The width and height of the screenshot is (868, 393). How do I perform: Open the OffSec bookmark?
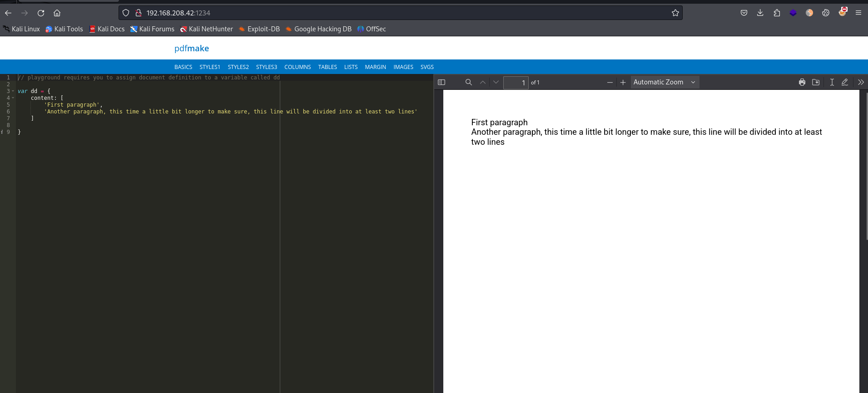pyautogui.click(x=372, y=29)
